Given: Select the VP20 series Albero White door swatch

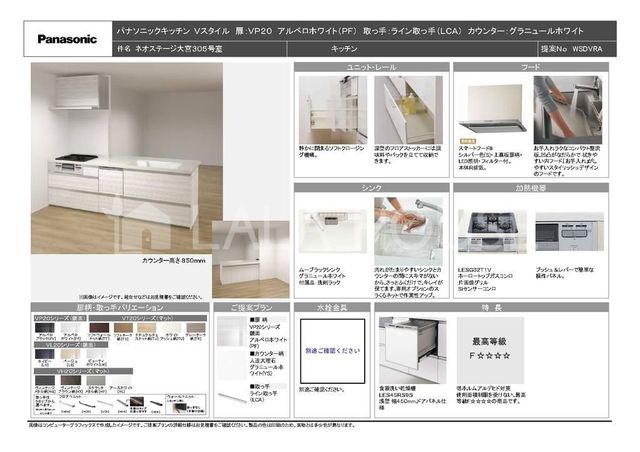Looking at the screenshot, I should coord(70,328).
